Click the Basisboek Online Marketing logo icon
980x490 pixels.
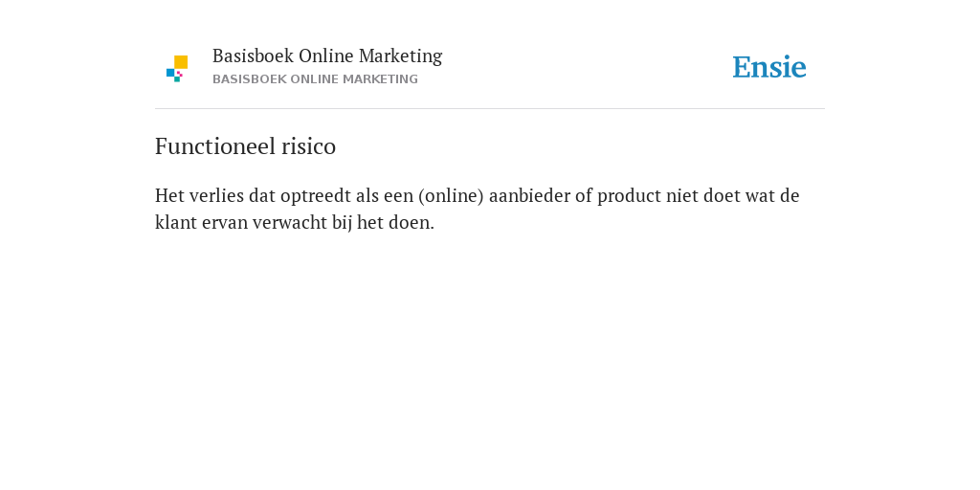coord(177,69)
